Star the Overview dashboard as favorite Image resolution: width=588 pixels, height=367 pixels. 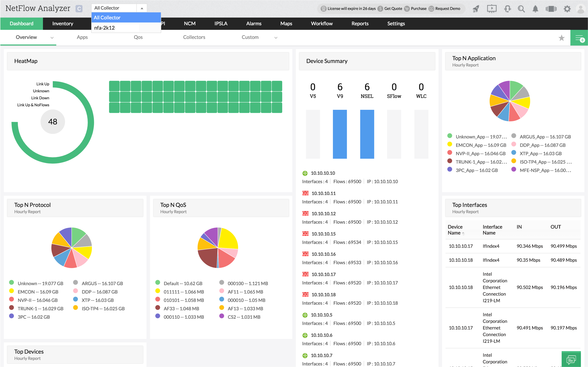pyautogui.click(x=562, y=38)
